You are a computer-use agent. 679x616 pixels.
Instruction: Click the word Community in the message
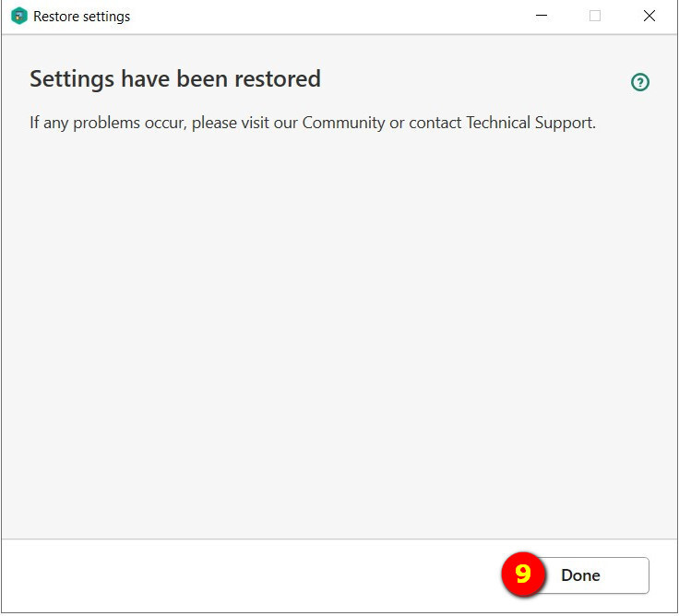(x=343, y=123)
